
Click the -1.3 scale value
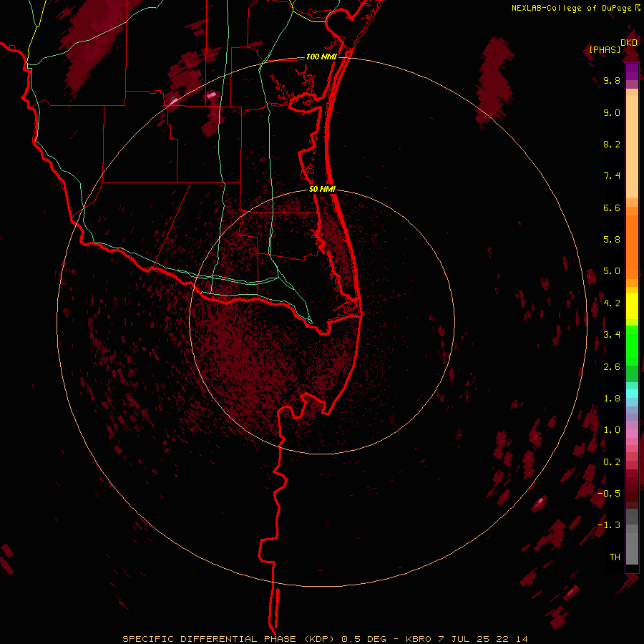coord(609,525)
